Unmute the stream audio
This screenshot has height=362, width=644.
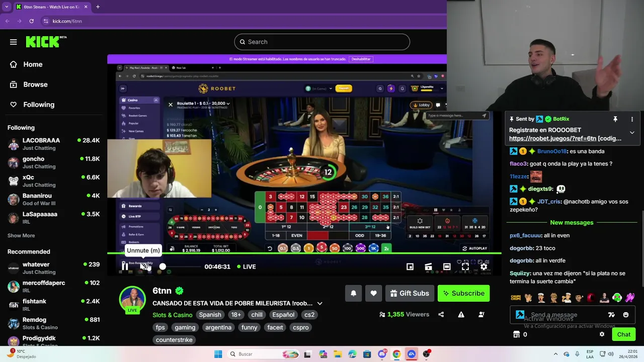pos(144,266)
